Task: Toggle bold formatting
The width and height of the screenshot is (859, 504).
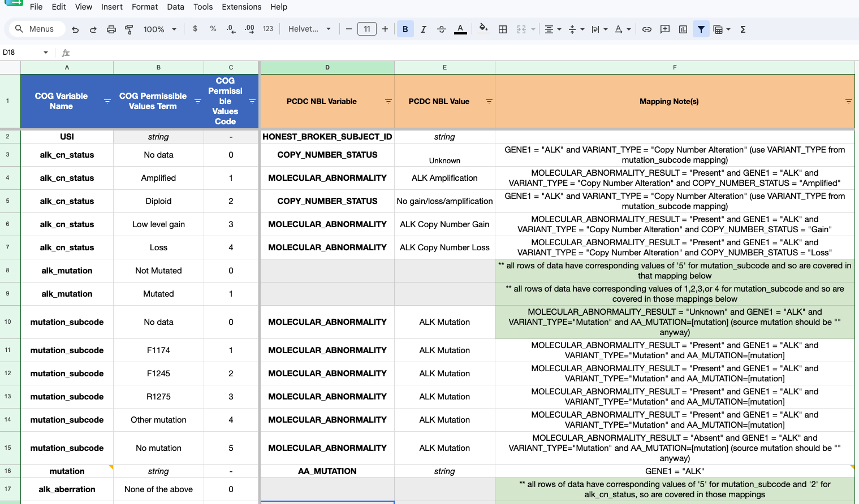Action: pos(405,29)
